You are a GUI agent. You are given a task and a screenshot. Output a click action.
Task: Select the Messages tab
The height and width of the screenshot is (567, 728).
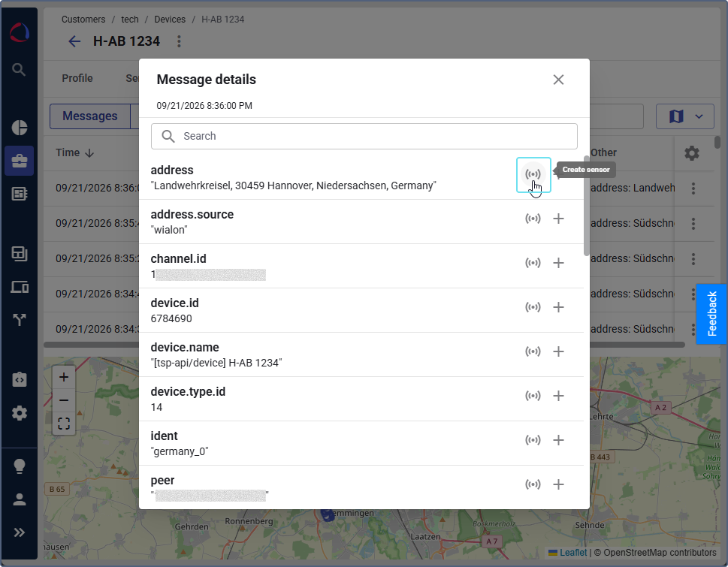[90, 116]
